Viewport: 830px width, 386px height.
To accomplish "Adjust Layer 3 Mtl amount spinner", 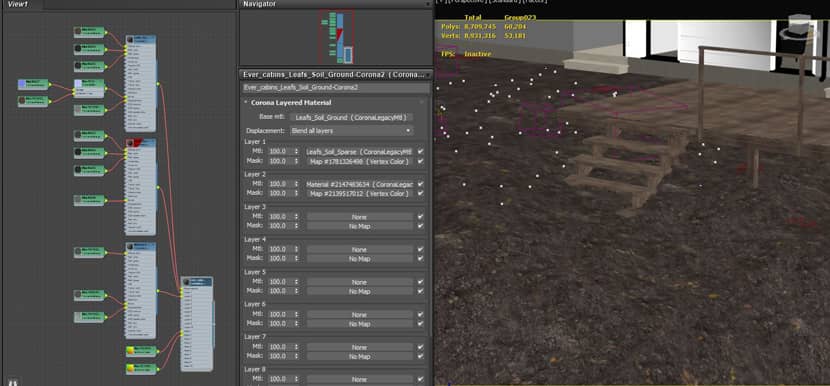I will (296, 217).
